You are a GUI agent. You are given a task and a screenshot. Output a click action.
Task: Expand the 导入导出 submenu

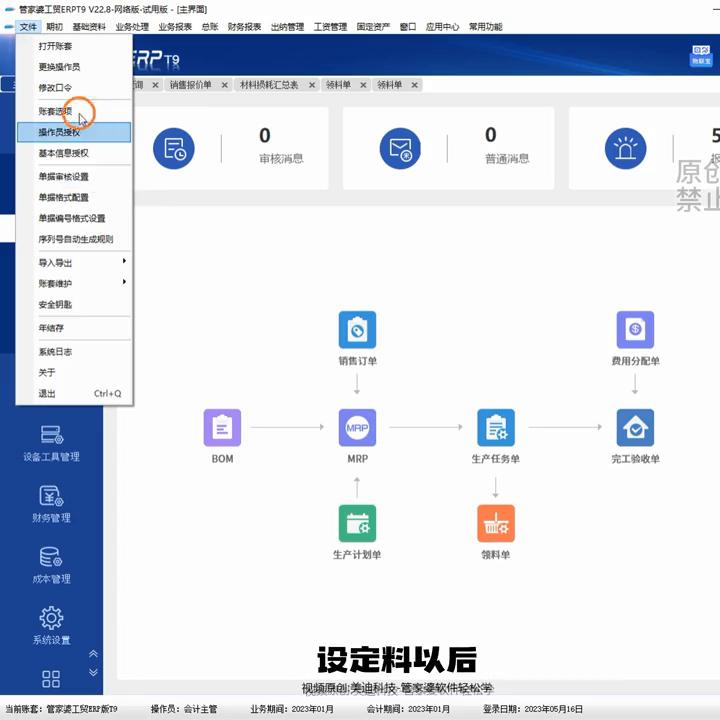click(x=74, y=263)
